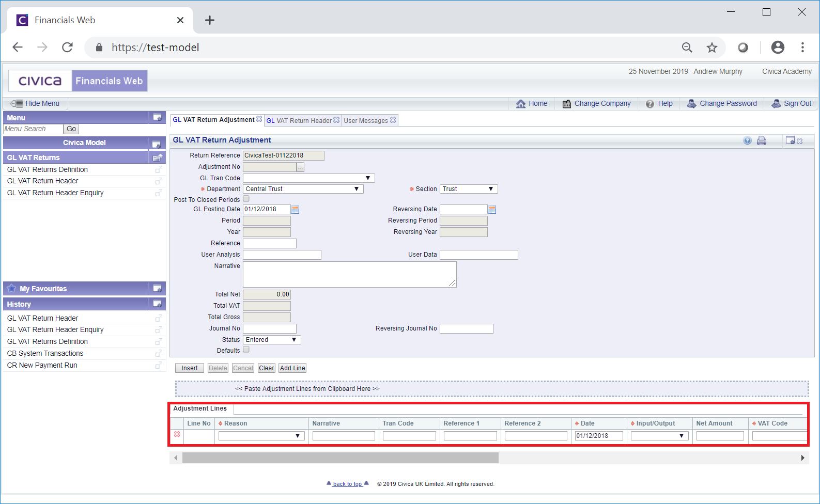Open the Department dropdown
Screen dimensions: 820x504
click(303, 189)
